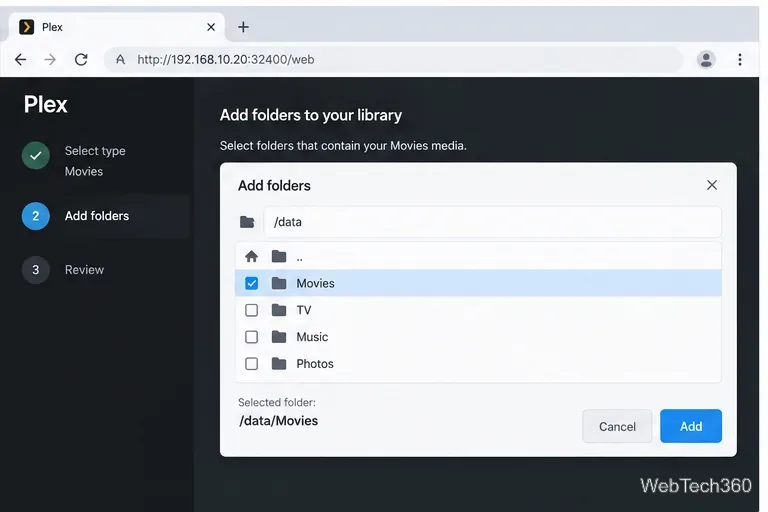Click the blue Add button
This screenshot has height=512, width=768.
[691, 426]
